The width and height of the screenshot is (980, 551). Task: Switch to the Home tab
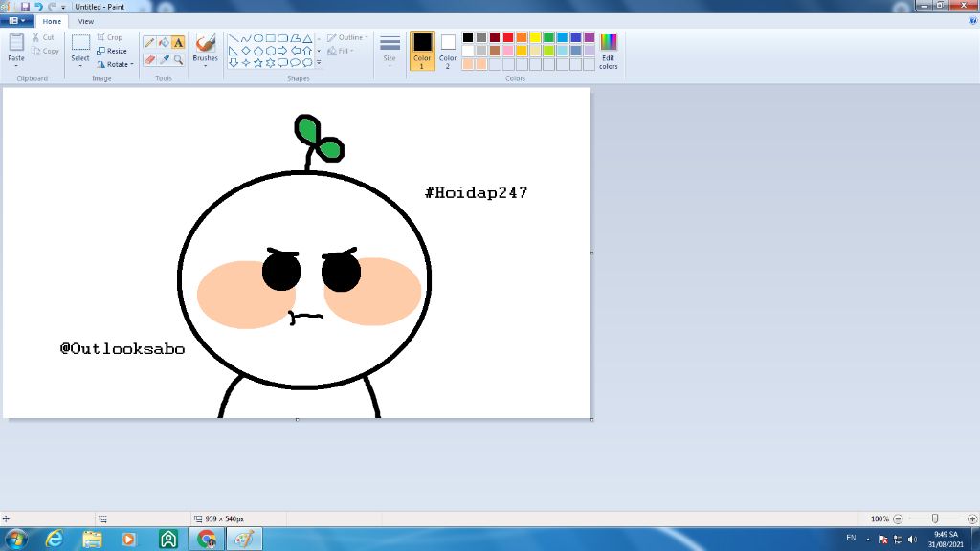[x=52, y=21]
